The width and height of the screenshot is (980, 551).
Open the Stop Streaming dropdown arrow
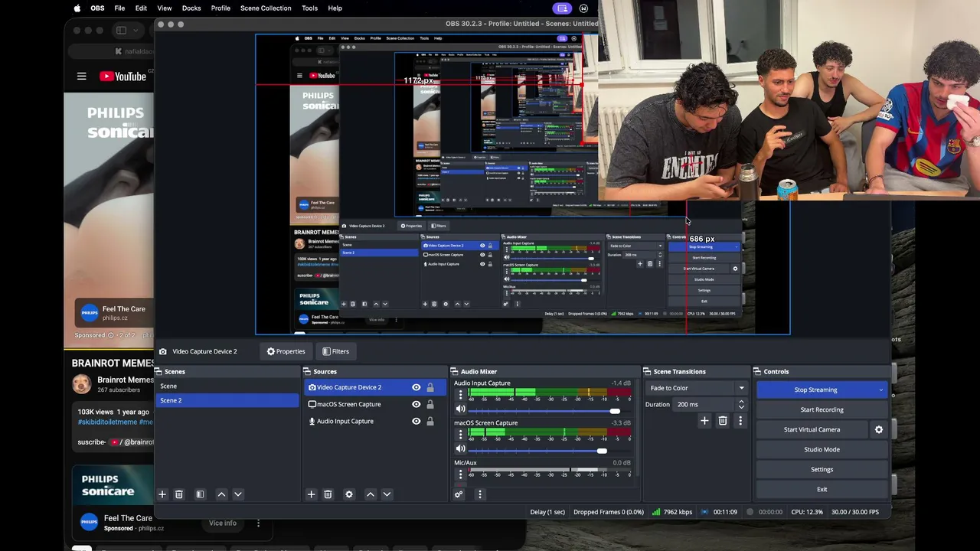pyautogui.click(x=880, y=390)
